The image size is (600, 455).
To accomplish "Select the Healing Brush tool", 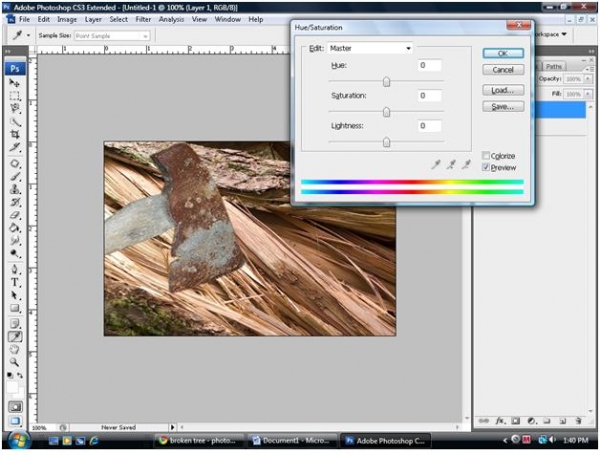I will point(15,164).
